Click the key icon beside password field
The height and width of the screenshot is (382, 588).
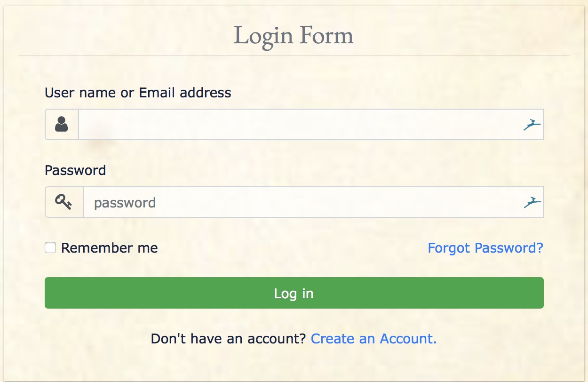pos(64,202)
